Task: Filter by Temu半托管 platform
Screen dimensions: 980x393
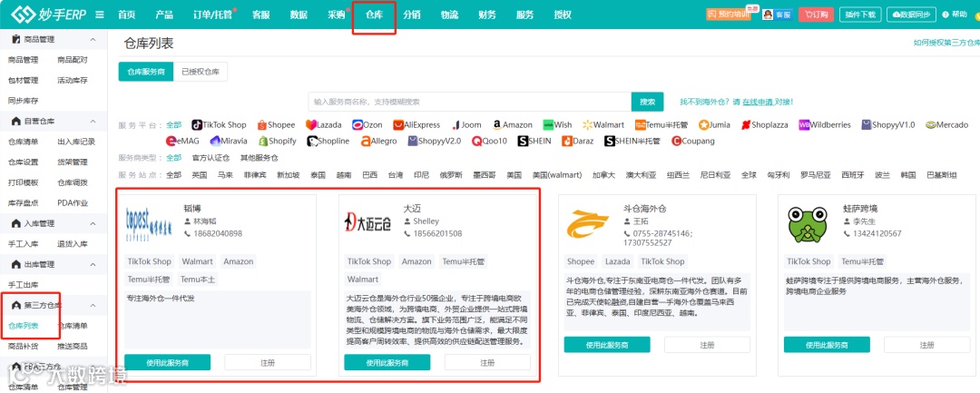Action: [661, 125]
